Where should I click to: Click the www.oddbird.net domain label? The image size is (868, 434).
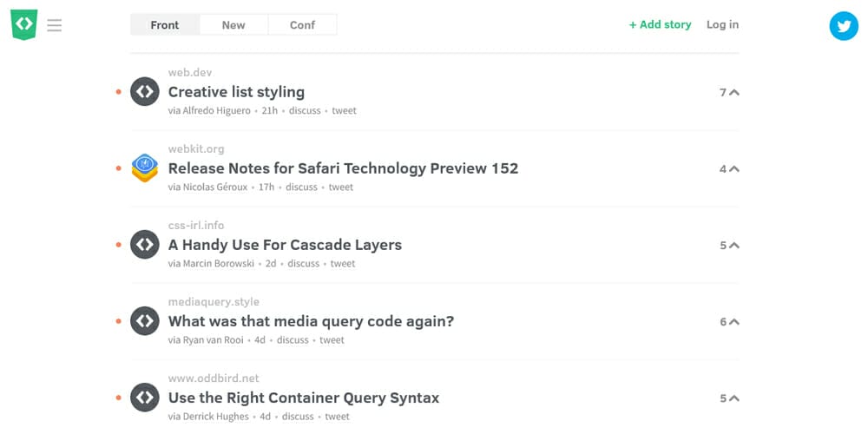(x=214, y=378)
